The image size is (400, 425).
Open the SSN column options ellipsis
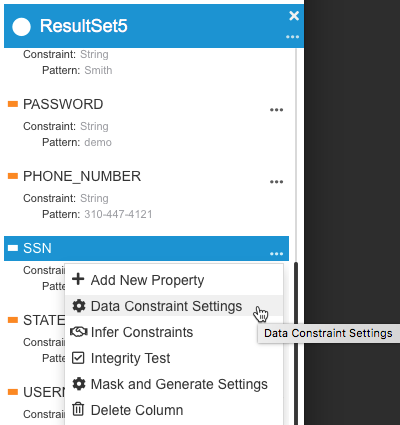click(x=276, y=254)
